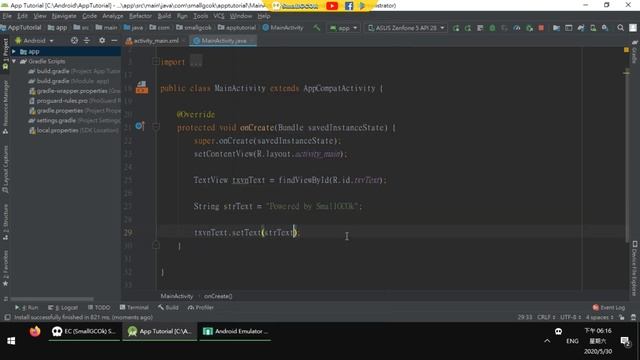The image size is (640, 360).
Task: Click the override gutter icon beside onCreate
Action: point(140,126)
